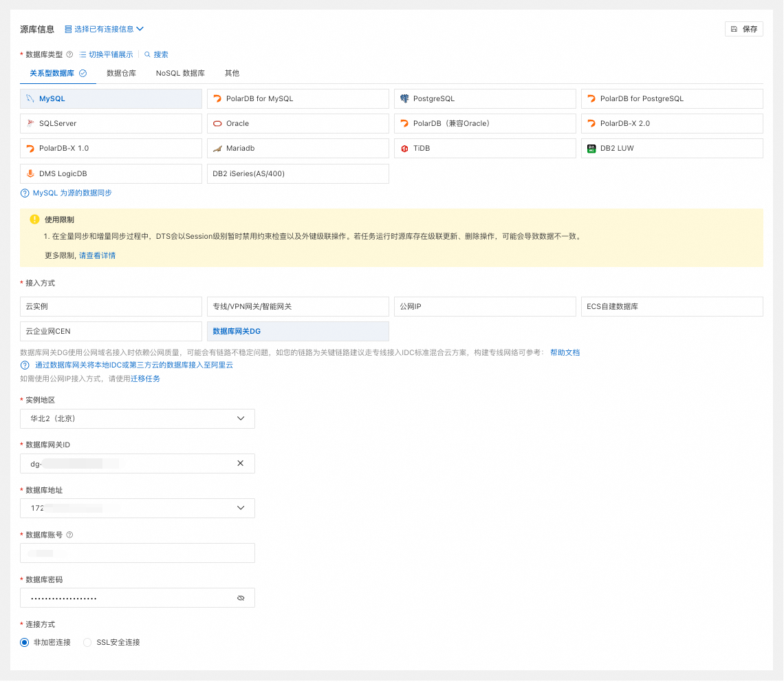Select PolarDB-X 1.0 option
This screenshot has width=784, height=682.
point(111,149)
